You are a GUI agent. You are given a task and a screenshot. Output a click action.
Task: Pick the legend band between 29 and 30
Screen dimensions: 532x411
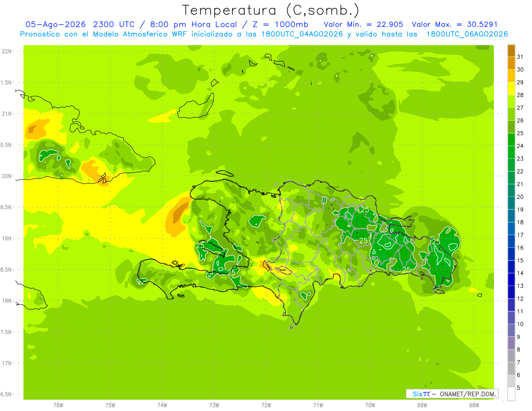coord(511,76)
